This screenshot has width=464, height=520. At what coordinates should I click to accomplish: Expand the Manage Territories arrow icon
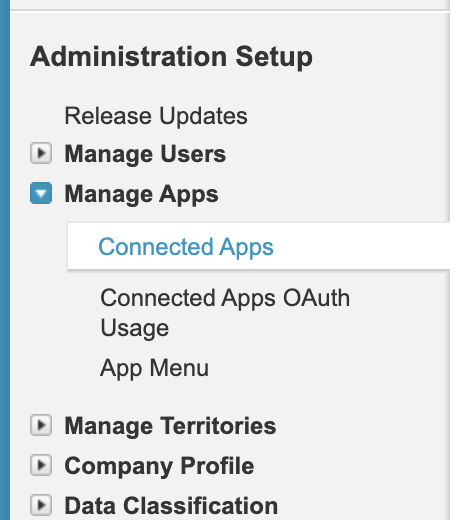click(x=41, y=425)
